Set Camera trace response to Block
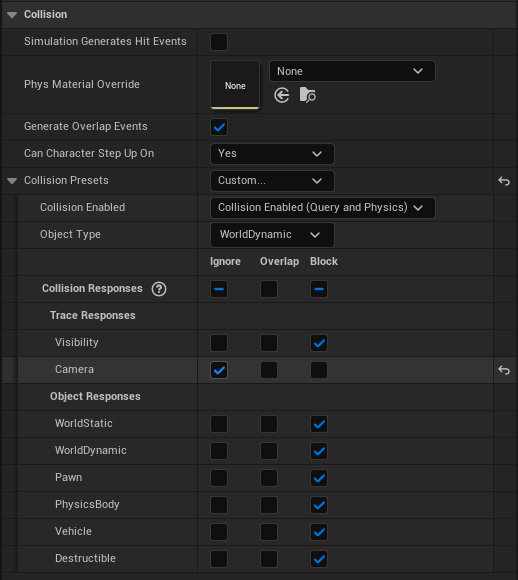Screen dimensions: 518x580 319,370
